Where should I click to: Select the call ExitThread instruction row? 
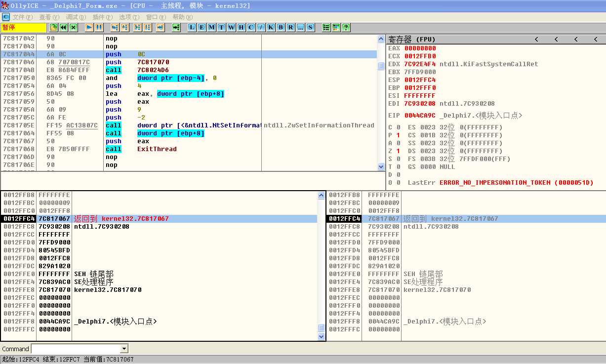[x=189, y=149]
